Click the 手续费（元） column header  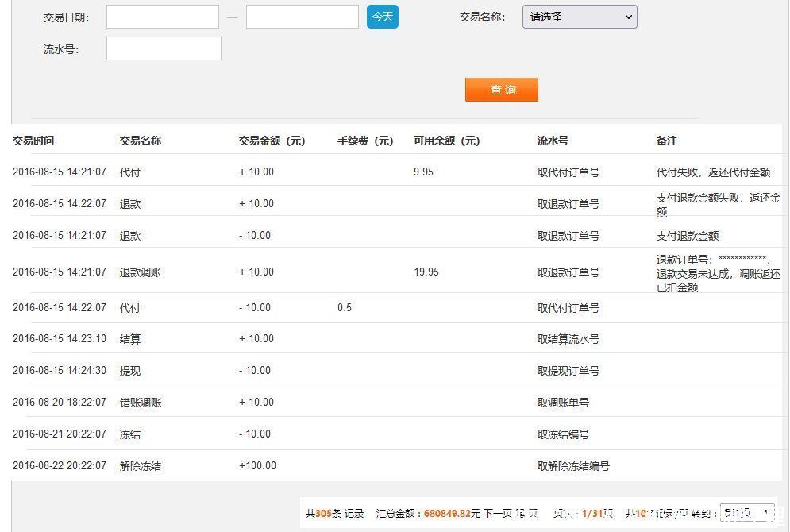coord(365,141)
